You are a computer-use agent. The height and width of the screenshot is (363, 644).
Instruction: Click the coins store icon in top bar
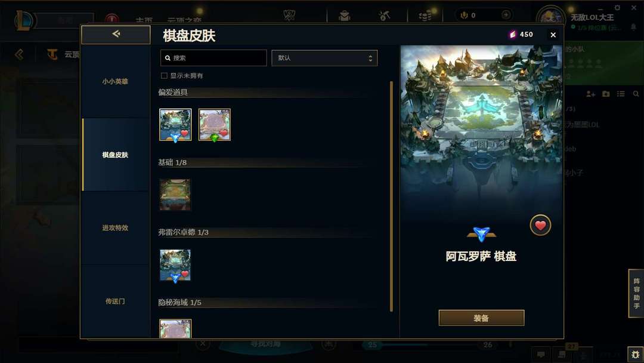tap(425, 16)
